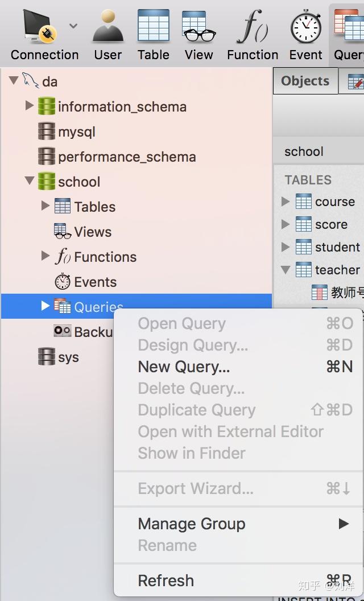Click the Connection toolbar icon
The image size is (364, 601).
(x=39, y=27)
